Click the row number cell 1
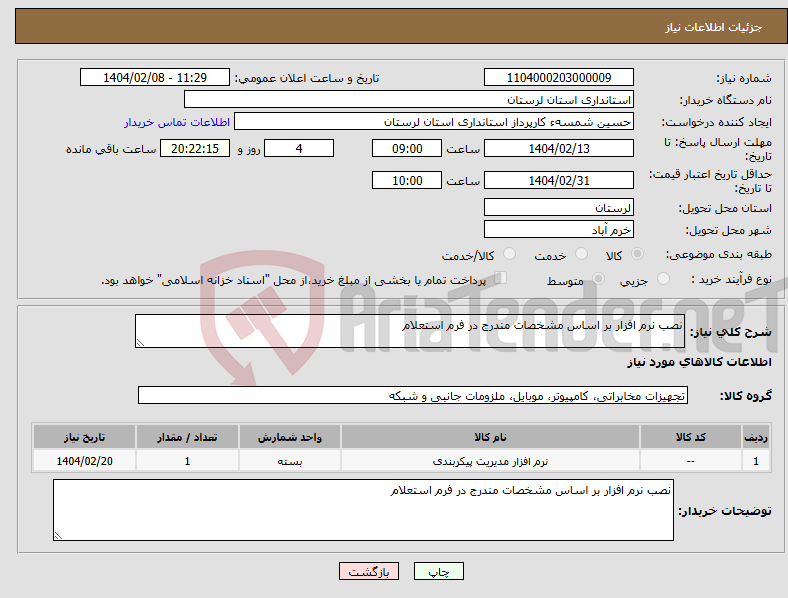The image size is (788, 598). (756, 461)
